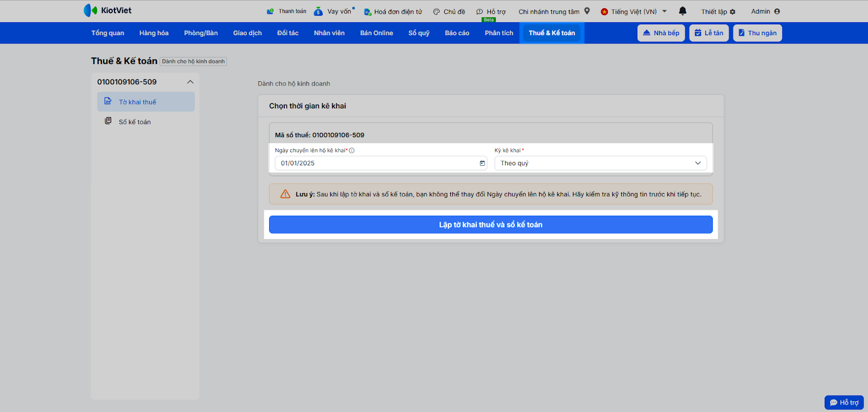
Task: Click the Lễ tân calendar icon
Action: [x=698, y=33]
